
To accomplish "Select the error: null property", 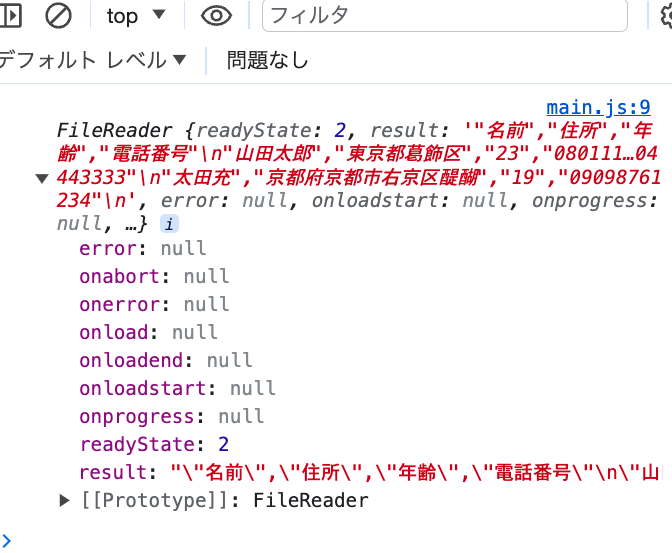I will click(142, 249).
